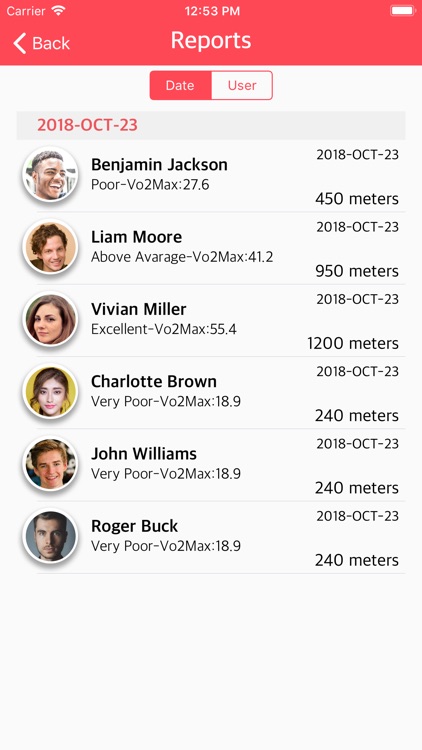
Task: Tap the Back button label
Action: tap(51, 44)
